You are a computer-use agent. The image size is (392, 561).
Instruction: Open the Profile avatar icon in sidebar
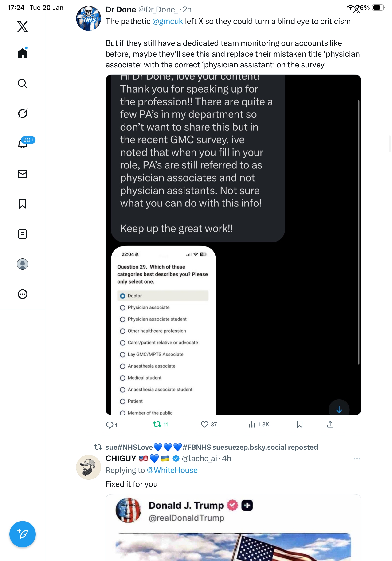[x=23, y=264]
